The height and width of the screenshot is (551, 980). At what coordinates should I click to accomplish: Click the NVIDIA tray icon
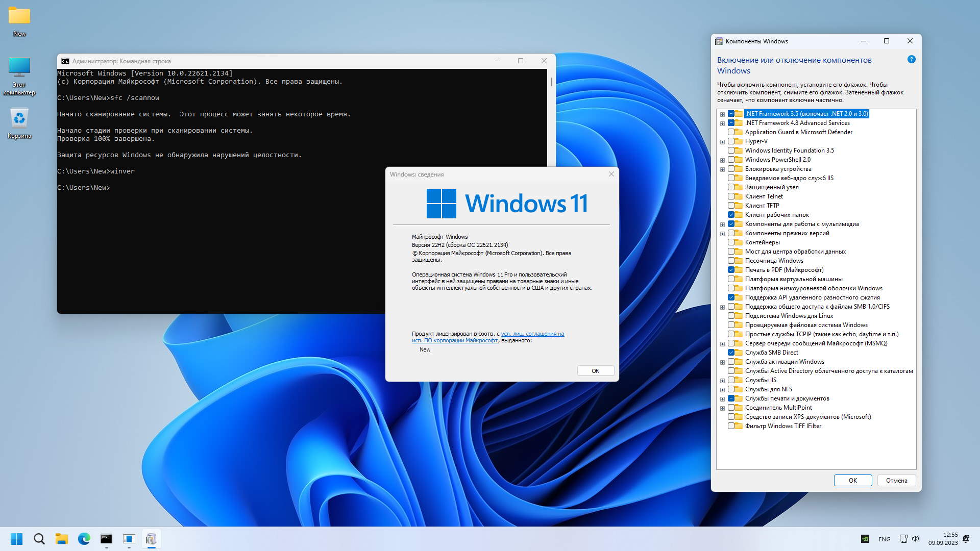coord(865,539)
